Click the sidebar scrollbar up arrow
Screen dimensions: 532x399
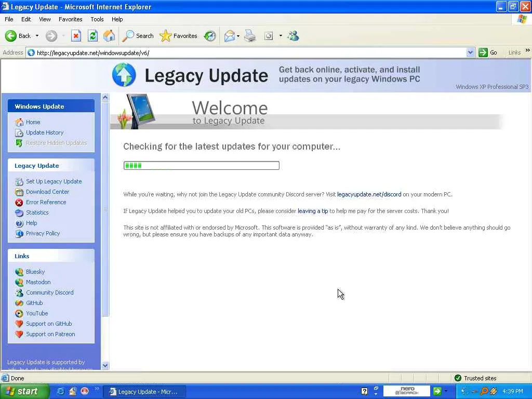tap(105, 97)
